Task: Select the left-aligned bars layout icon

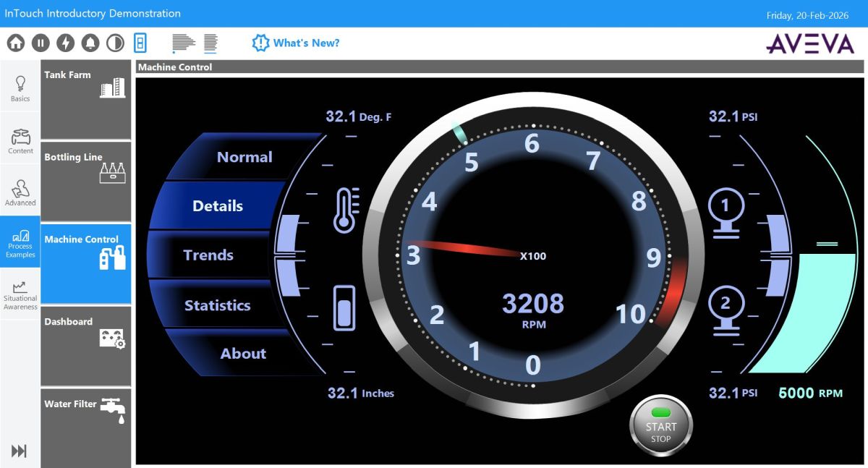Action: pos(184,43)
